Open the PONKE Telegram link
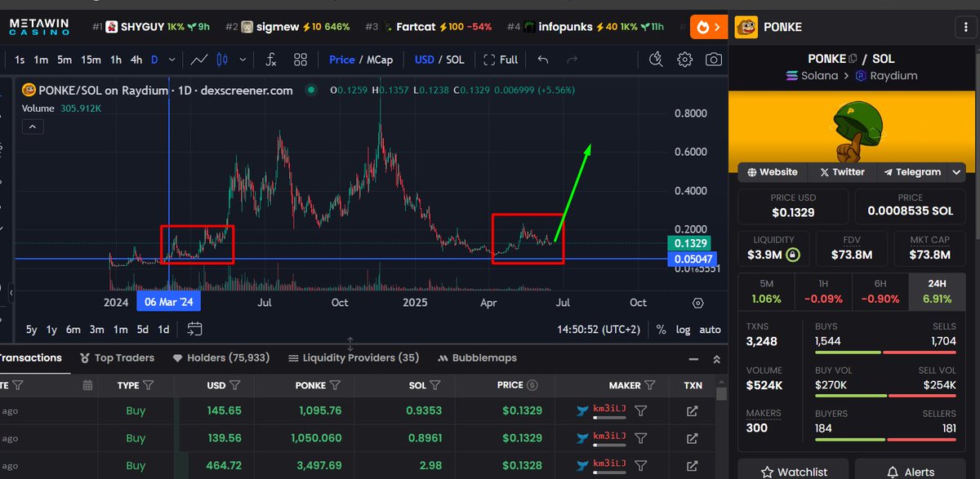Image resolution: width=980 pixels, height=479 pixels. [x=912, y=172]
